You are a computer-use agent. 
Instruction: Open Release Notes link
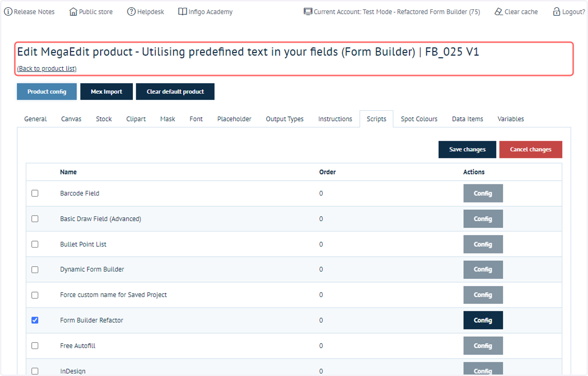[34, 12]
